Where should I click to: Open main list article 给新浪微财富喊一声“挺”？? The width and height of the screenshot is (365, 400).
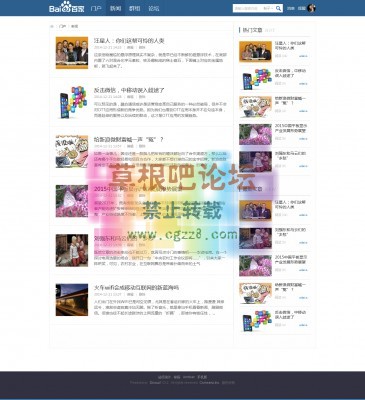click(x=128, y=139)
